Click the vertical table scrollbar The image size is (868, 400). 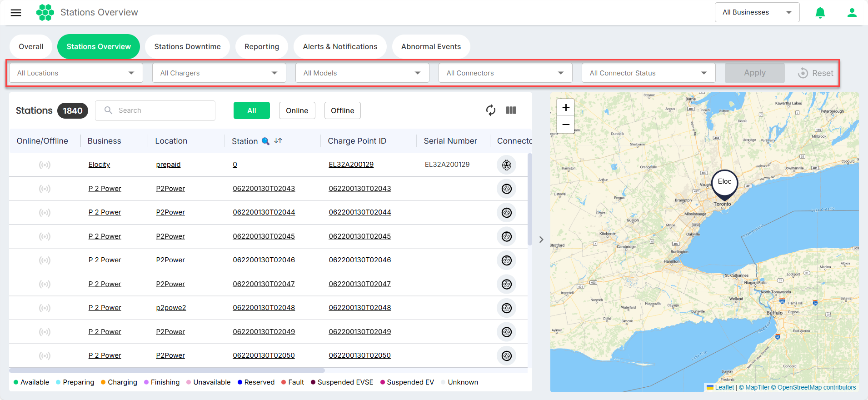point(529,200)
